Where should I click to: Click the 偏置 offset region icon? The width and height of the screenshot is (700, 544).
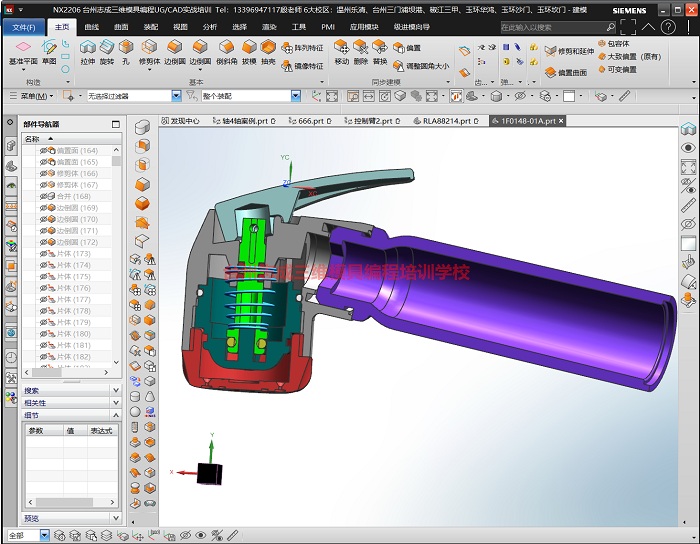click(x=398, y=47)
